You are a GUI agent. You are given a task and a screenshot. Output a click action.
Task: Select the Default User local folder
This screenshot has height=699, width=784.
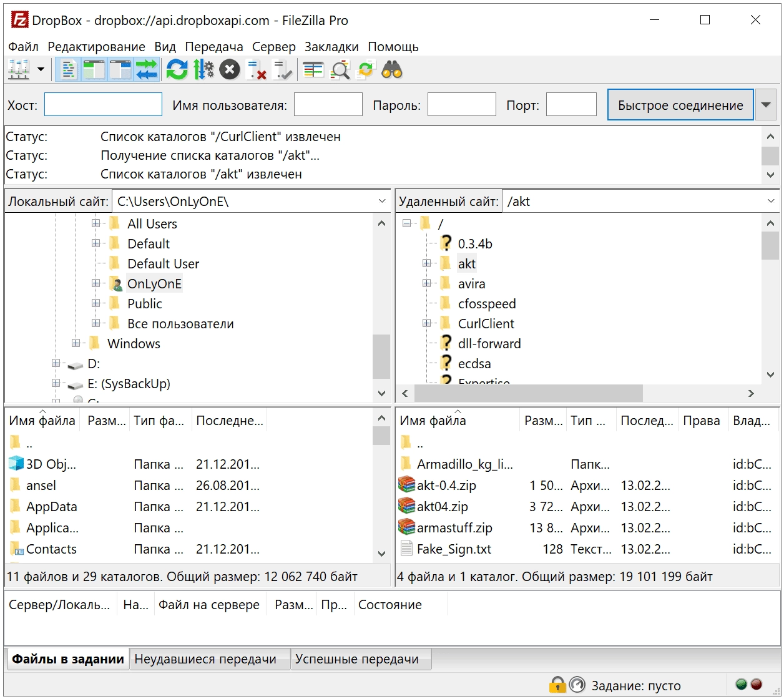click(163, 264)
